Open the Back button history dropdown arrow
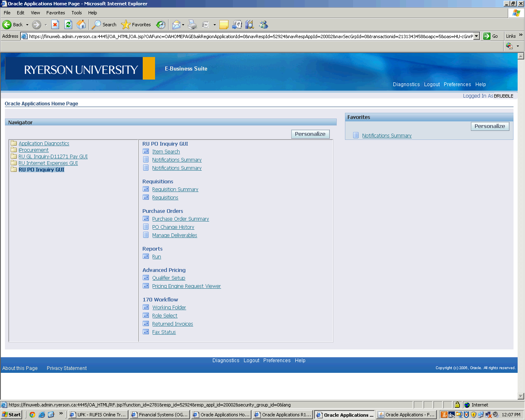Viewport: 525px width, 420px height. coord(27,25)
